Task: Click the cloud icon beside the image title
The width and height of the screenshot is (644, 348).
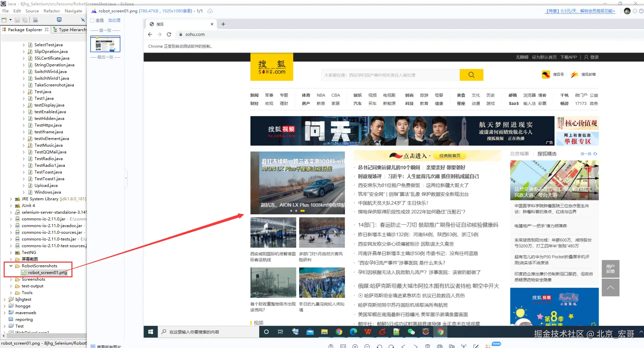Action: point(210,11)
